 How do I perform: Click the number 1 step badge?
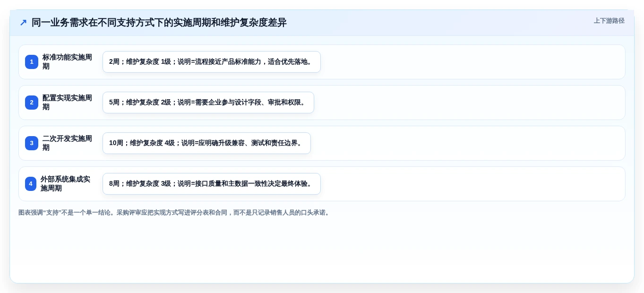point(32,62)
